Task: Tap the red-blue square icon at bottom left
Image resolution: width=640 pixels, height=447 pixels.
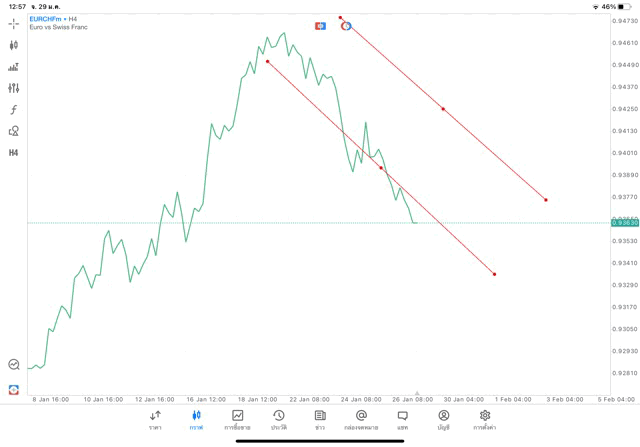Action: point(13,389)
